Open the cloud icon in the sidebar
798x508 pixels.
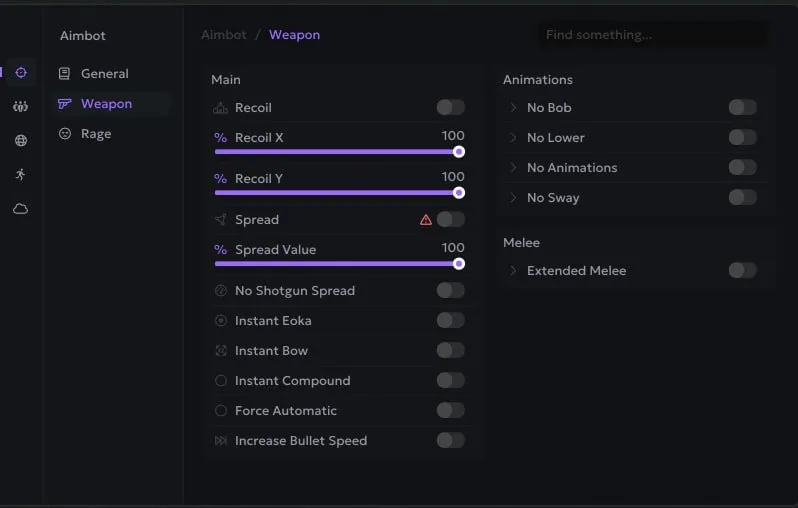coord(21,209)
